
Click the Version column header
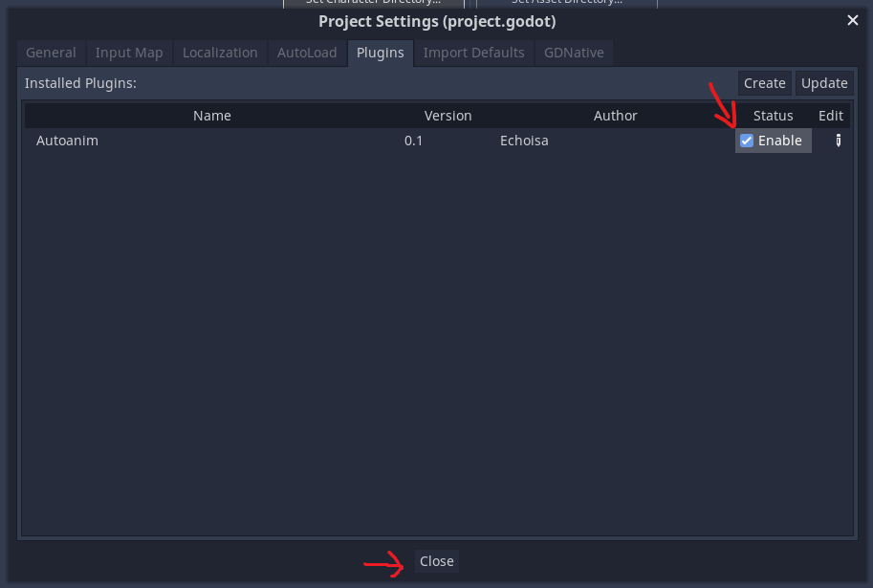click(x=447, y=116)
